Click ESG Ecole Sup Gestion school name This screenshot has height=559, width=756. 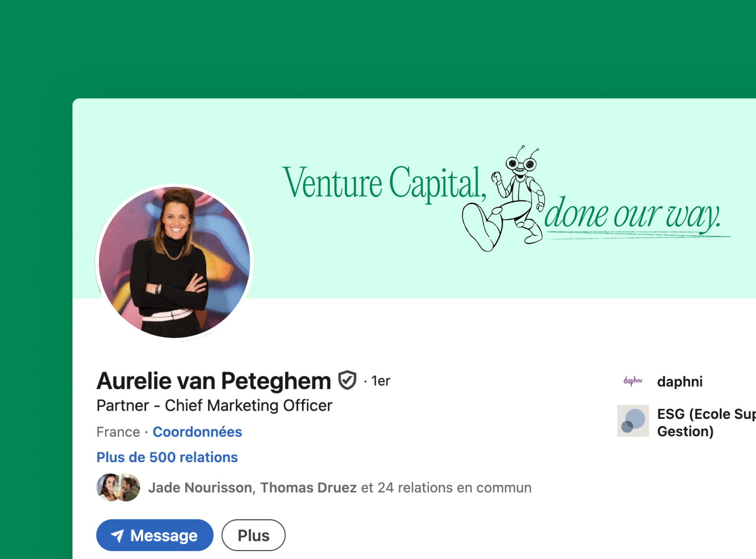(706, 422)
